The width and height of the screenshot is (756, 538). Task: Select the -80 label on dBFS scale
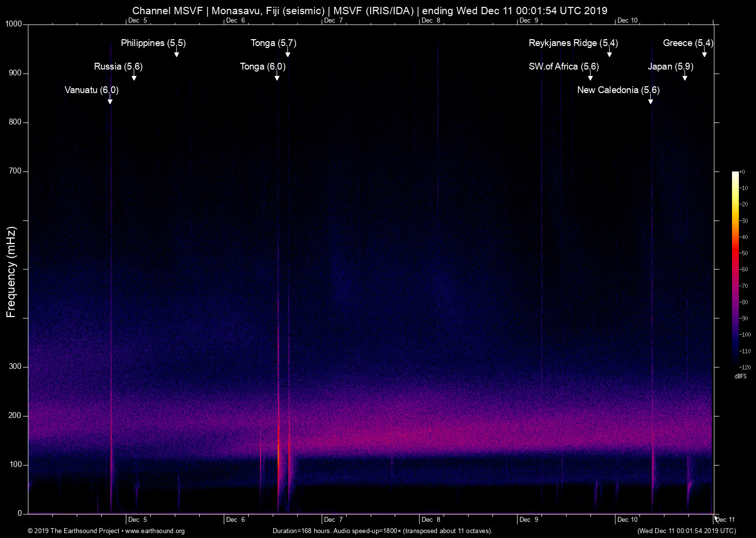click(744, 302)
